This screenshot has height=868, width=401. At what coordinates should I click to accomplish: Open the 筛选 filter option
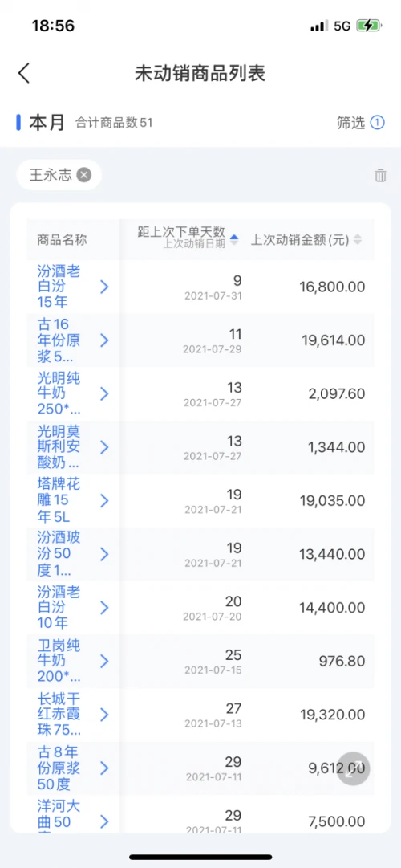coord(360,122)
